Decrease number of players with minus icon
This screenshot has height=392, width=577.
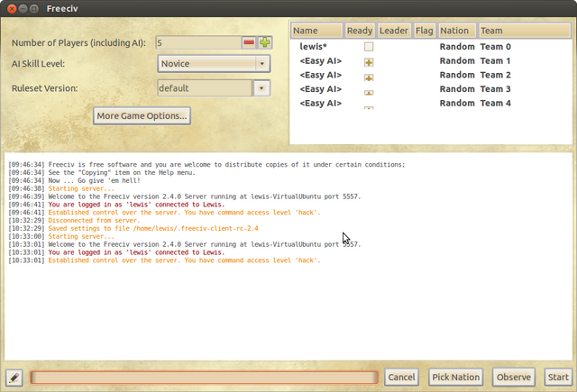[x=249, y=42]
